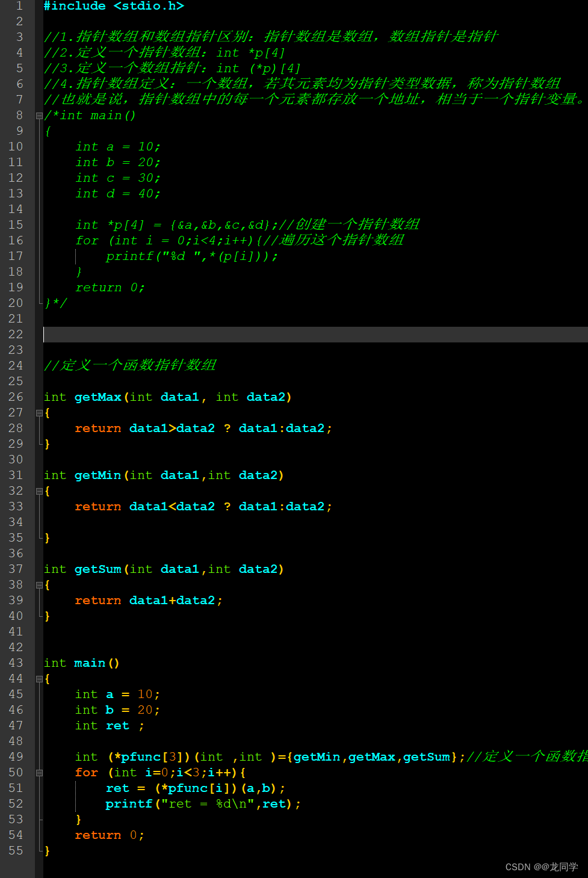Screen dimensions: 588x878
Task: Click 'data1<data2' expression on line 33
Action: [x=172, y=507]
